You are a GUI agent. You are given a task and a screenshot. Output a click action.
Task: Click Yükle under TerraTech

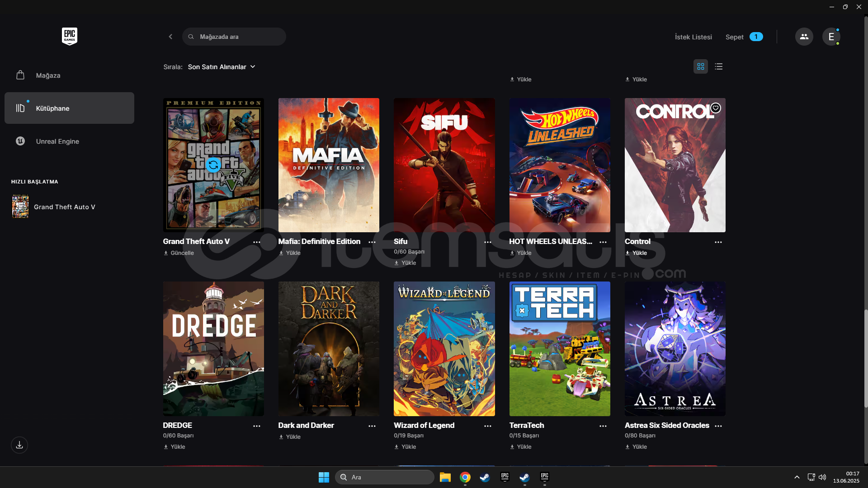[521, 447]
